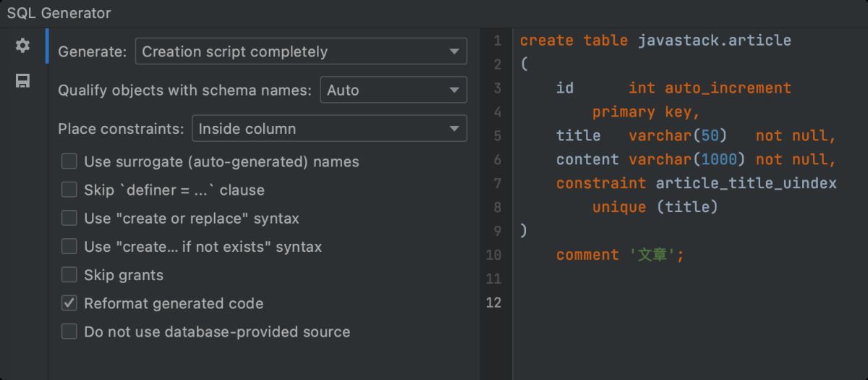The height and width of the screenshot is (380, 868).
Task: Open the Generate dropdown
Action: coord(300,52)
